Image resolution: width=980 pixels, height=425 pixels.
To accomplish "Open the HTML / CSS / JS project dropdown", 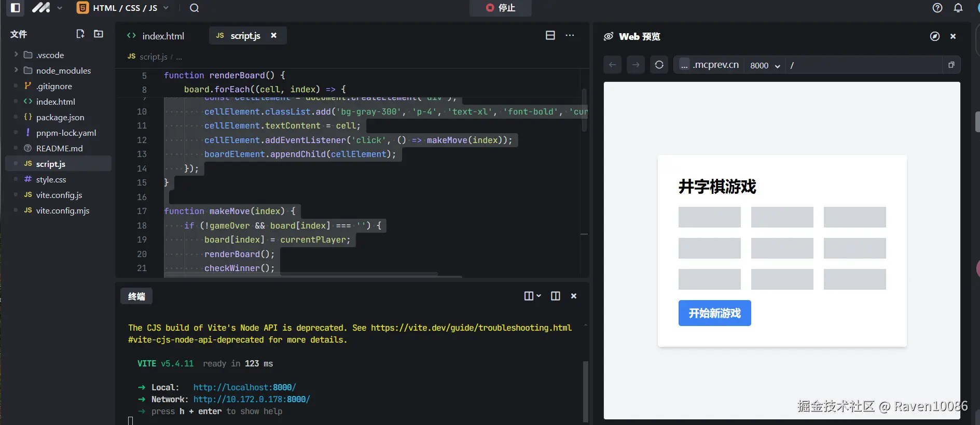I will [x=123, y=8].
